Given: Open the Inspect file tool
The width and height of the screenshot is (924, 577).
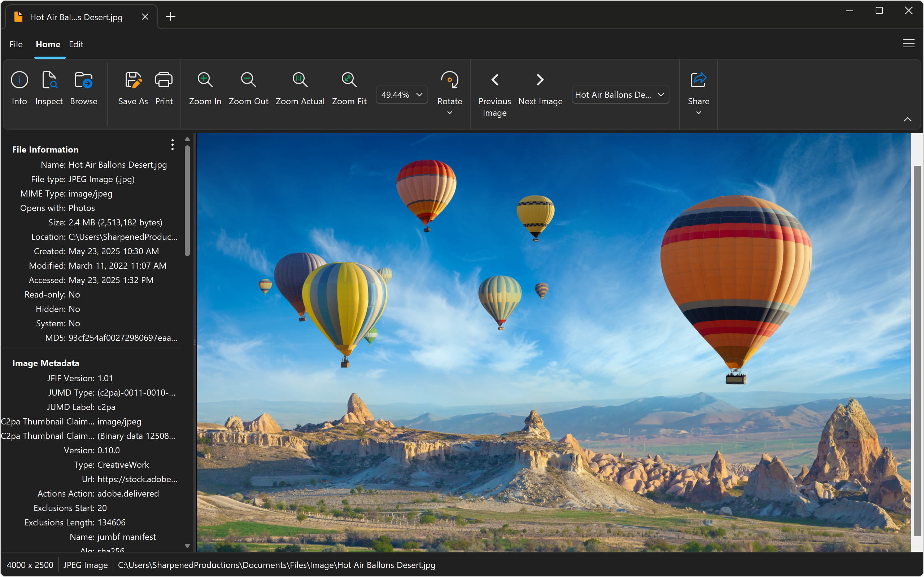Looking at the screenshot, I should point(49,80).
